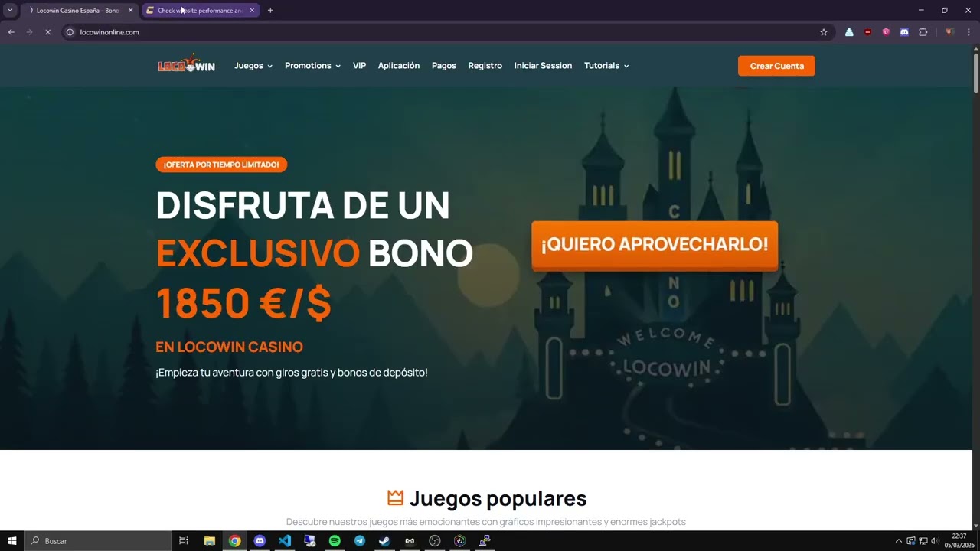Open Spotify from the taskbar
Image resolution: width=980 pixels, height=551 pixels.
pyautogui.click(x=335, y=541)
